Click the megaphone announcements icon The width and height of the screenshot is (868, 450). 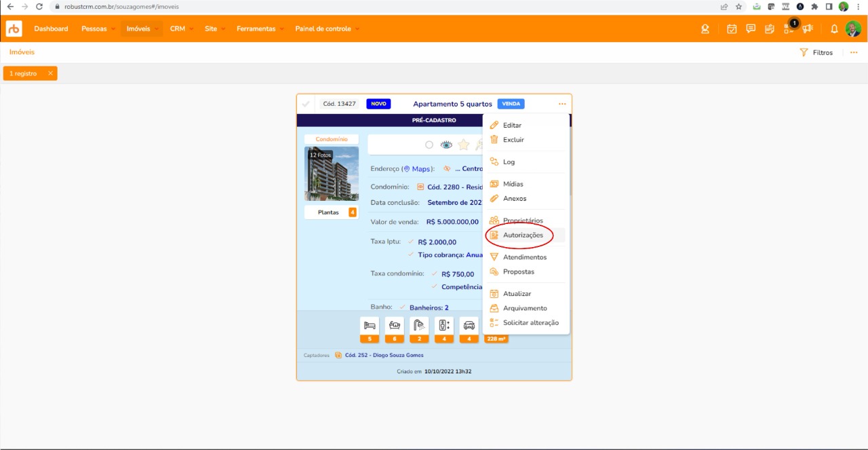tap(808, 29)
